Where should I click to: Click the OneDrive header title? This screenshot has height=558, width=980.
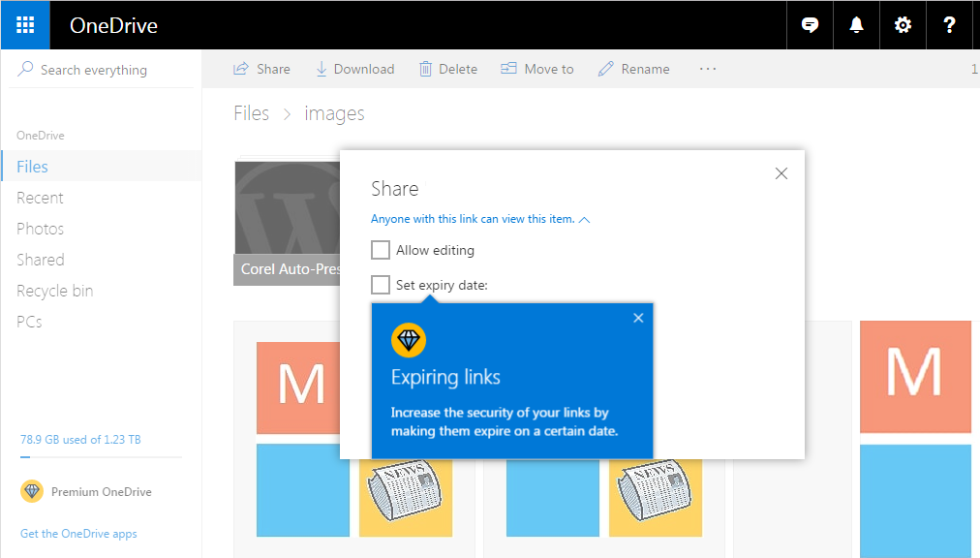pos(113,25)
